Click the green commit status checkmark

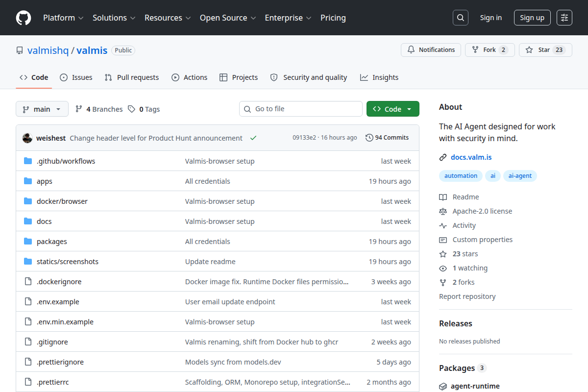[253, 138]
